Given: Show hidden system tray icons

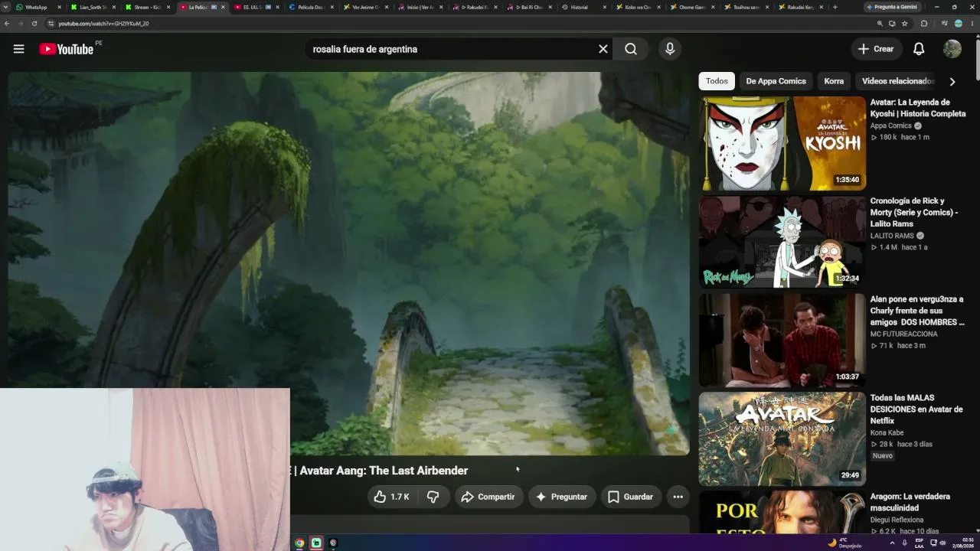Looking at the screenshot, I should (x=892, y=543).
